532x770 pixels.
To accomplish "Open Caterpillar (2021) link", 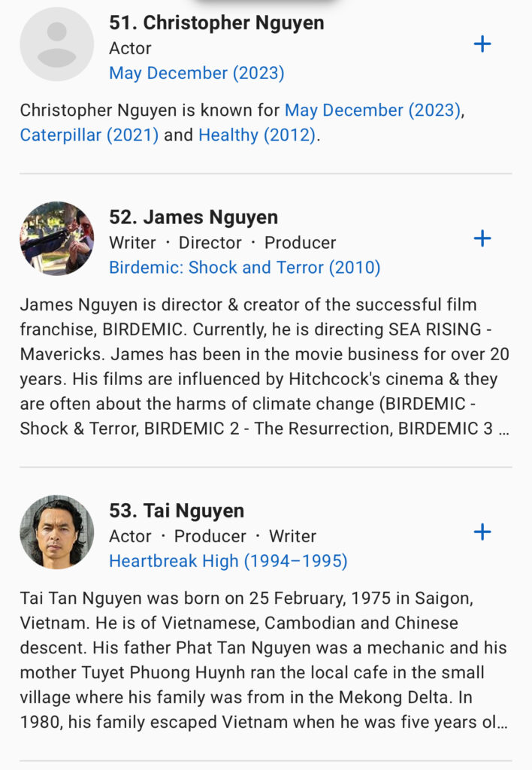I will pos(89,135).
